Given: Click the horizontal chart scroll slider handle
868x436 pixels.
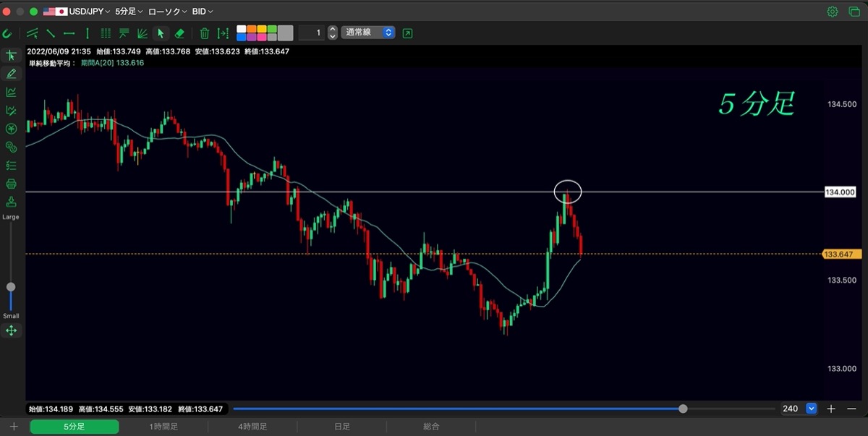Looking at the screenshot, I should 684,409.
